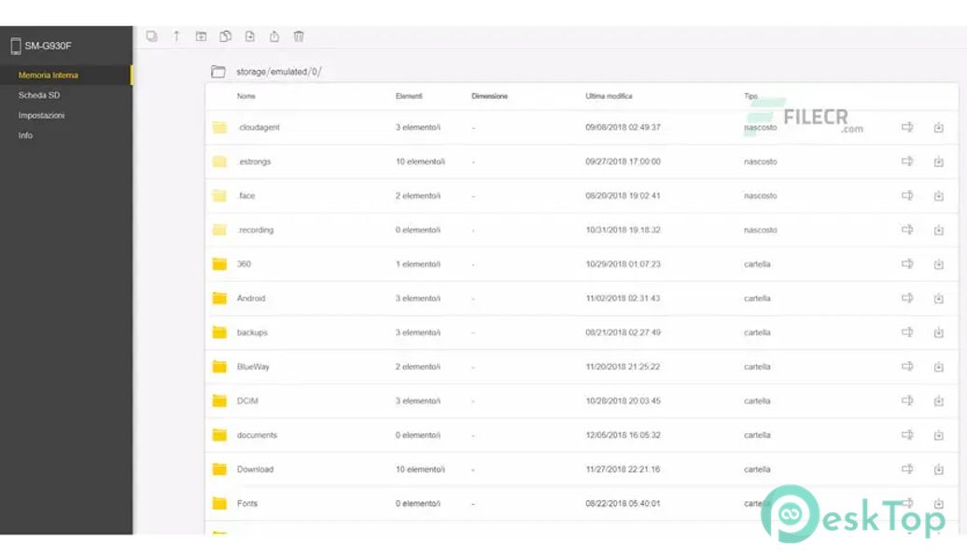Open the backups folder name
Viewport: 967px width, 560px height.
click(252, 332)
